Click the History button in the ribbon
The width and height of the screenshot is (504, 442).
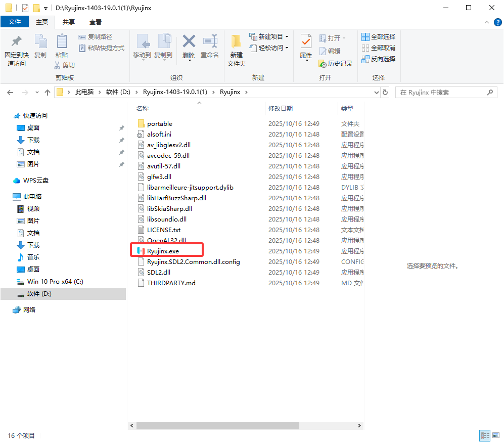click(336, 64)
